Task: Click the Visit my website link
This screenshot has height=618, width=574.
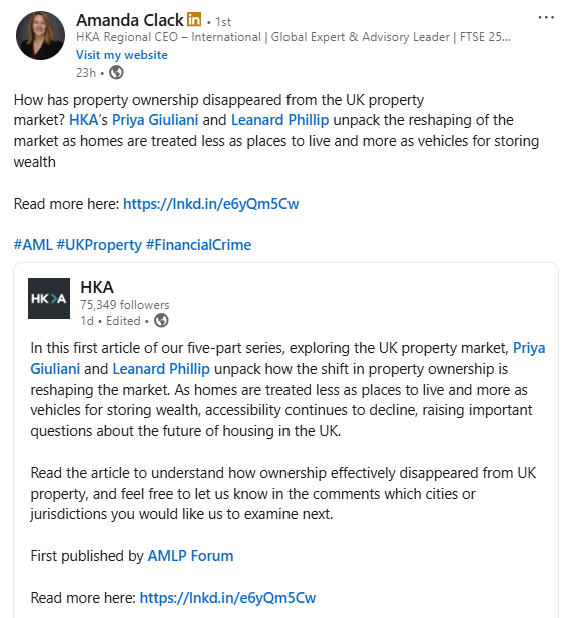Action: click(122, 55)
